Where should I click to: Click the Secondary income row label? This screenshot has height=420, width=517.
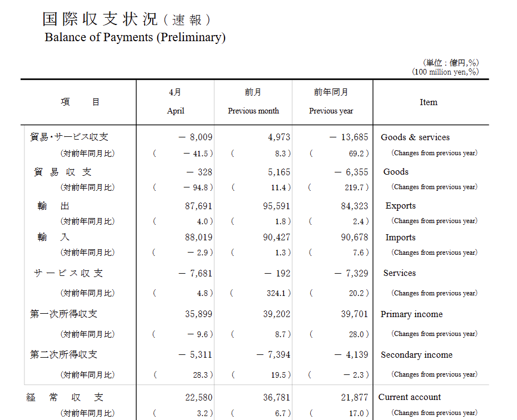tap(415, 354)
